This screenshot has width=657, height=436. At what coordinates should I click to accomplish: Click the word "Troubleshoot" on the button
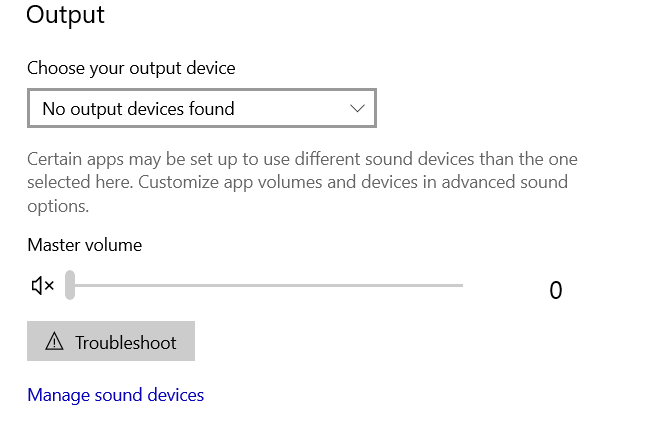(x=125, y=342)
